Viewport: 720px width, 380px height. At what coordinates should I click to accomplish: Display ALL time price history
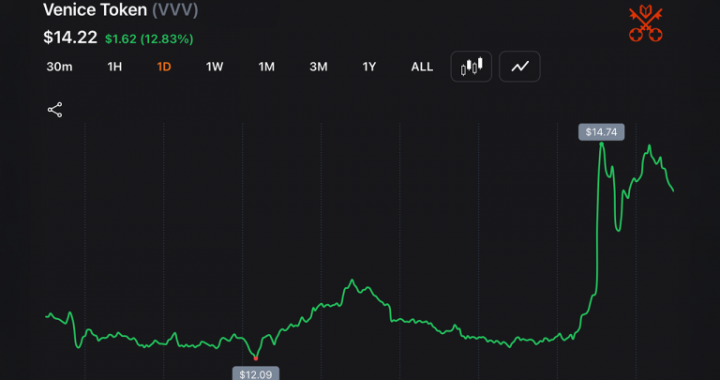pyautogui.click(x=422, y=67)
